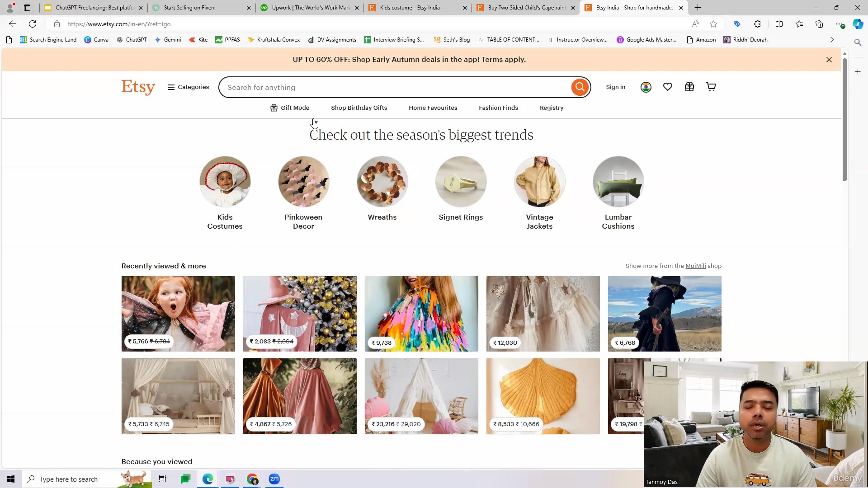This screenshot has width=868, height=488.
Task: Expand more bookmarks chevron
Action: [x=832, y=40]
